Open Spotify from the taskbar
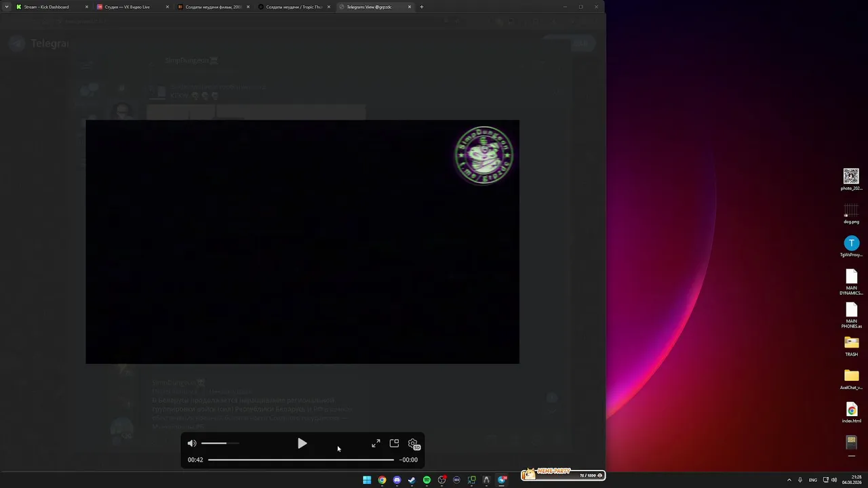 click(427, 480)
